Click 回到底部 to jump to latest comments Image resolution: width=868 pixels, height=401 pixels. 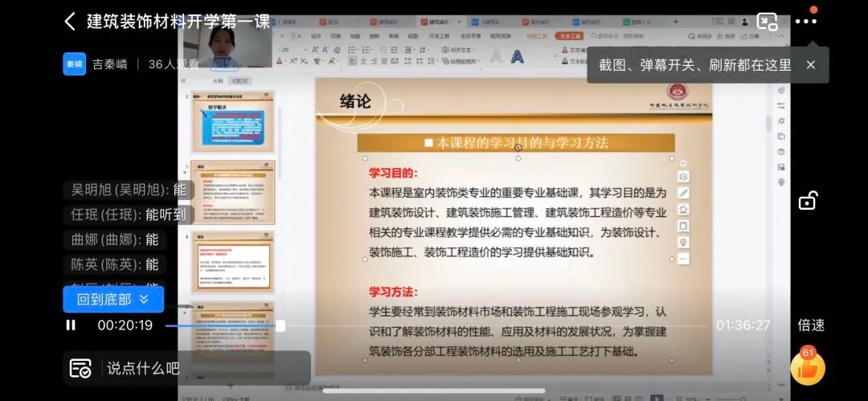tap(113, 300)
